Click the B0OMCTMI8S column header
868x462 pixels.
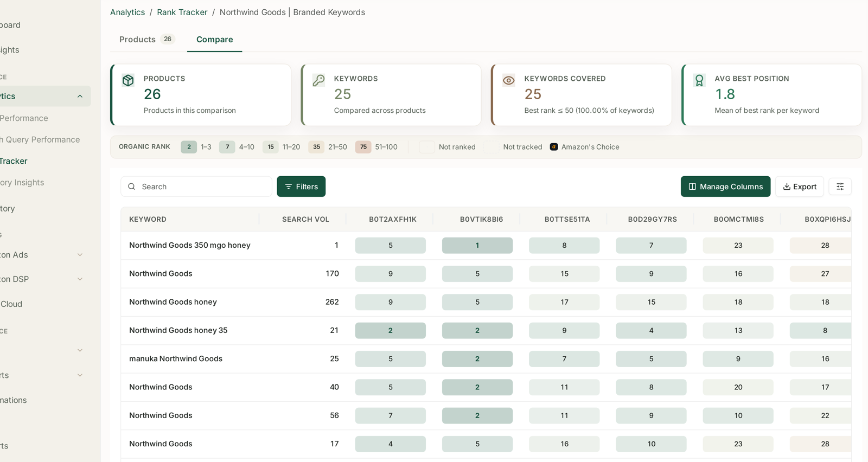(x=739, y=220)
